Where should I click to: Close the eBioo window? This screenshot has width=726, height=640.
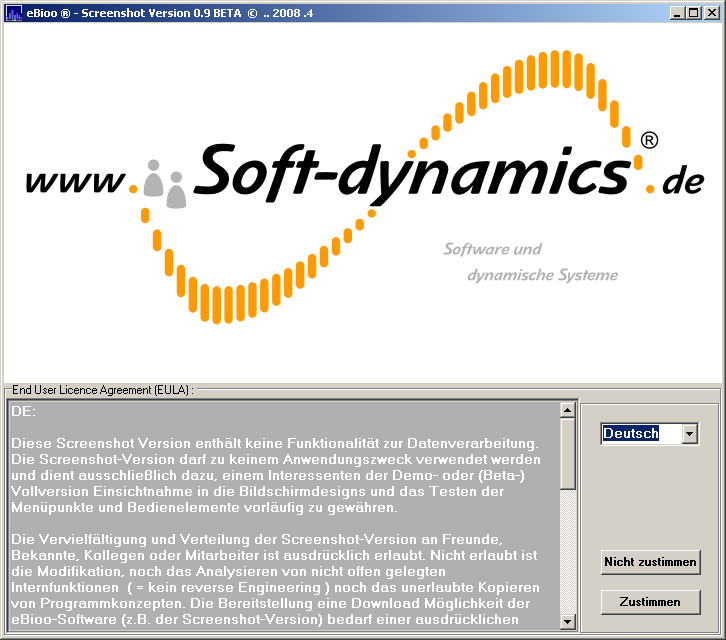[x=712, y=13]
